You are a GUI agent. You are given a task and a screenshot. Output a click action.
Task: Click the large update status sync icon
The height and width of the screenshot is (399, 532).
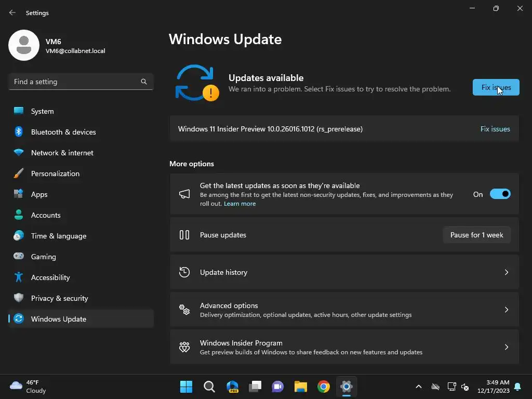[x=196, y=83]
